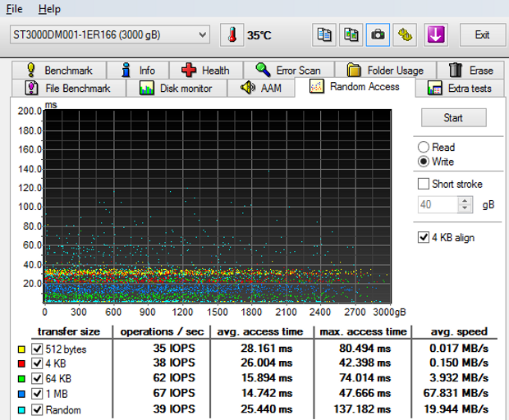Click the copy text to clipboard icon
Image resolution: width=509 pixels, height=420 pixels.
pos(324,34)
